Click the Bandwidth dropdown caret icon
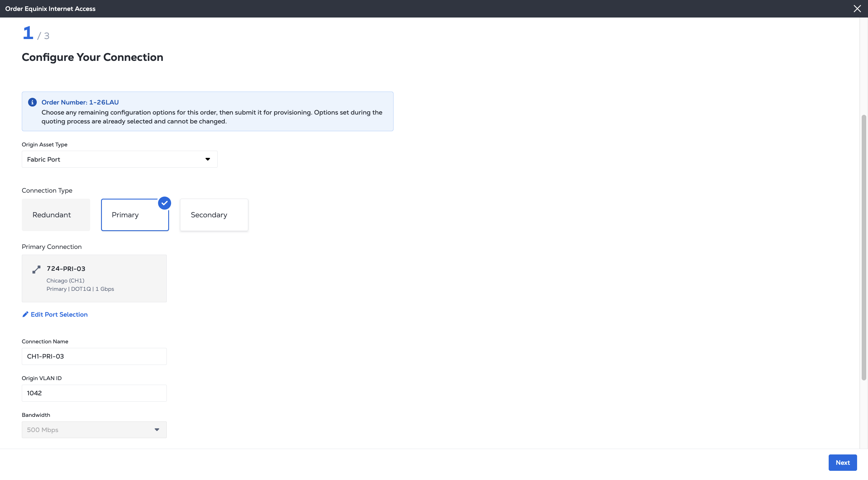This screenshot has width=868, height=480. (x=157, y=429)
